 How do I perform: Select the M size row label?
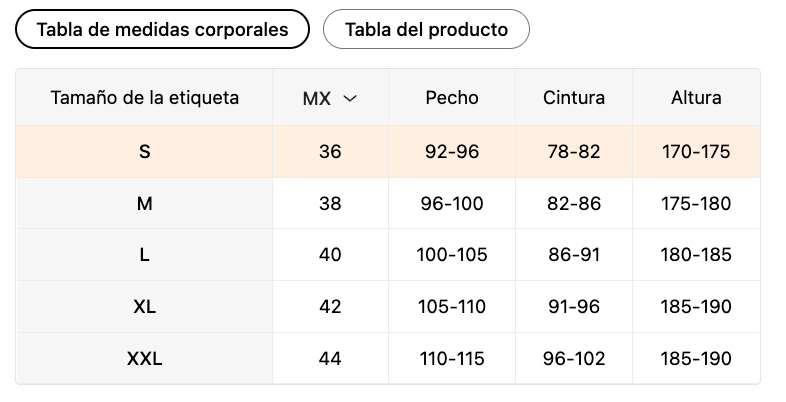(145, 204)
